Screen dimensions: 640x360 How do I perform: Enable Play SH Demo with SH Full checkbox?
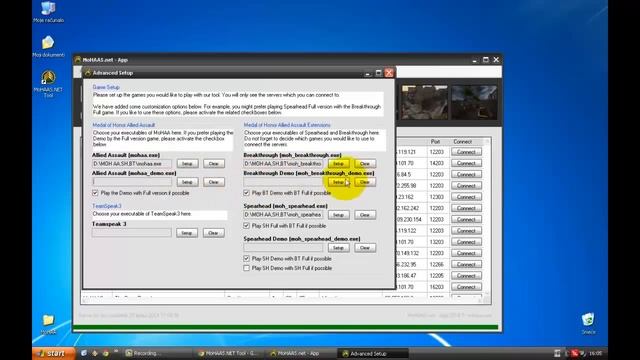click(246, 268)
